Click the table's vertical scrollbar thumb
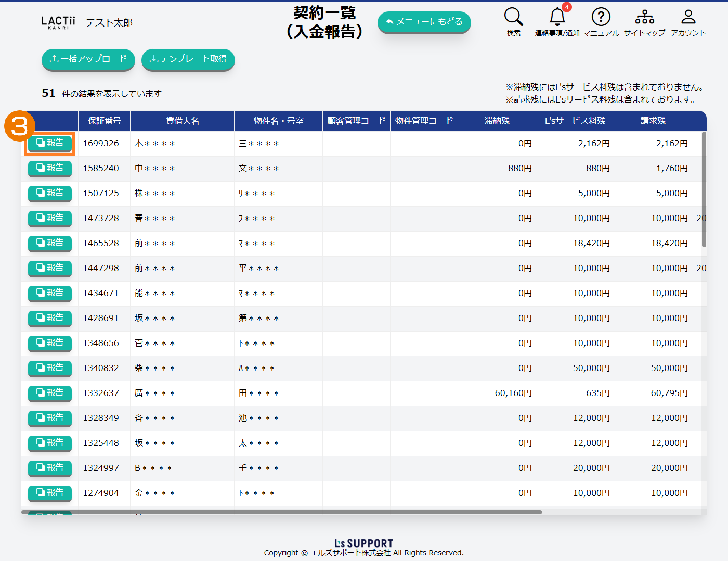Image resolution: width=728 pixels, height=561 pixels. point(704,190)
